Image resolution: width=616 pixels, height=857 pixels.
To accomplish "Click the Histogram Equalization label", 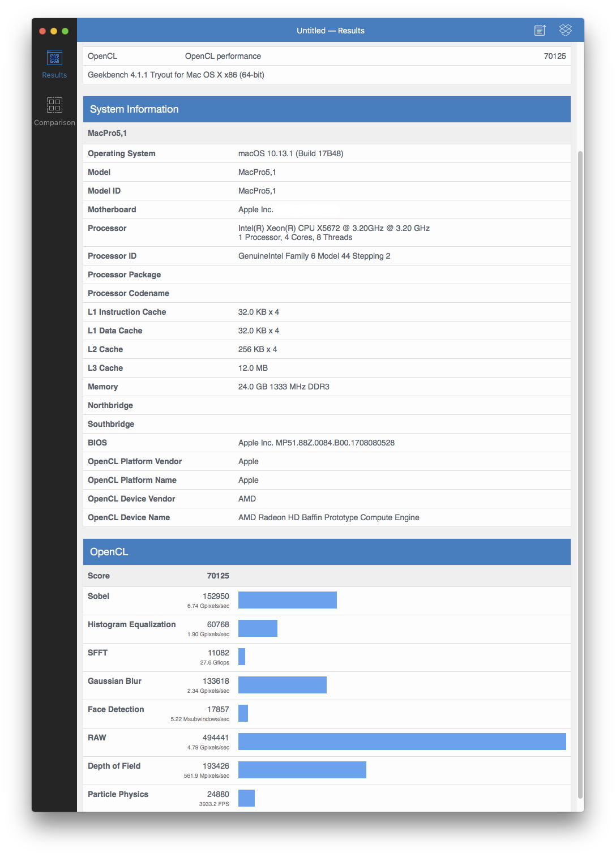I will point(132,624).
